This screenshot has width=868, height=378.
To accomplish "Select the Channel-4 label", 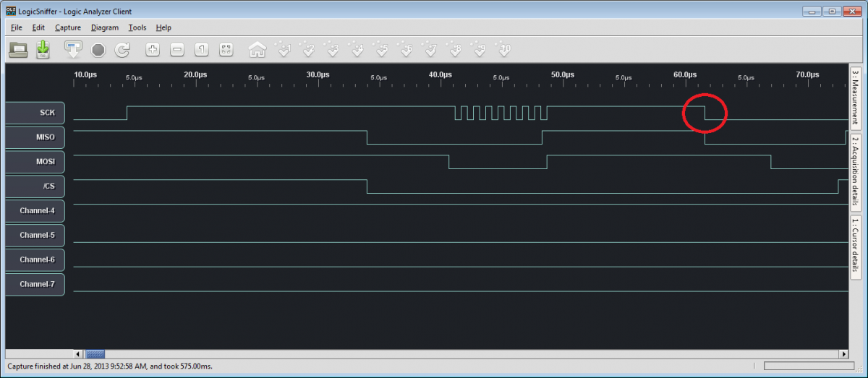I will tap(35, 211).
